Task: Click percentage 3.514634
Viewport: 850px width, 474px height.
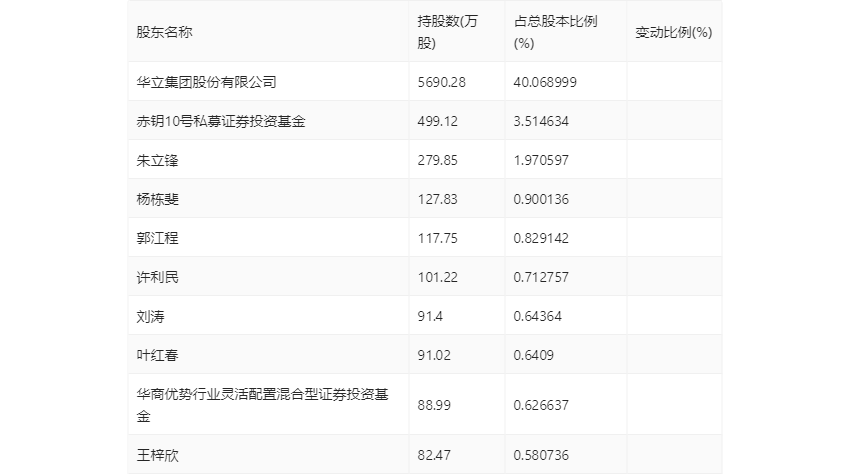Action: (x=541, y=121)
